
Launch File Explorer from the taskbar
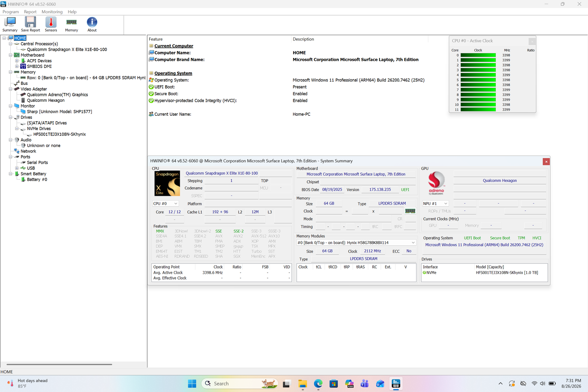pos(302,384)
